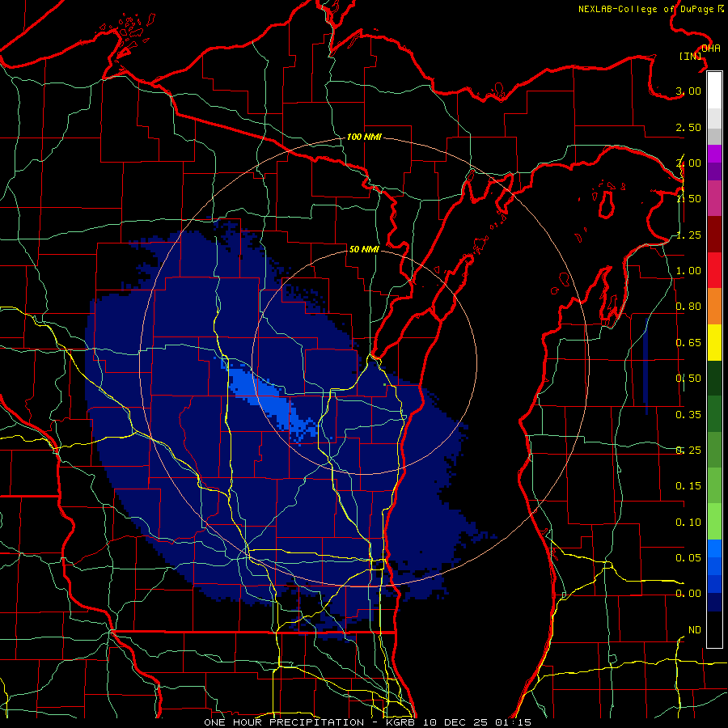Pick the light blue swatch above 0.05
The width and height of the screenshot is (728, 728).
(714, 548)
